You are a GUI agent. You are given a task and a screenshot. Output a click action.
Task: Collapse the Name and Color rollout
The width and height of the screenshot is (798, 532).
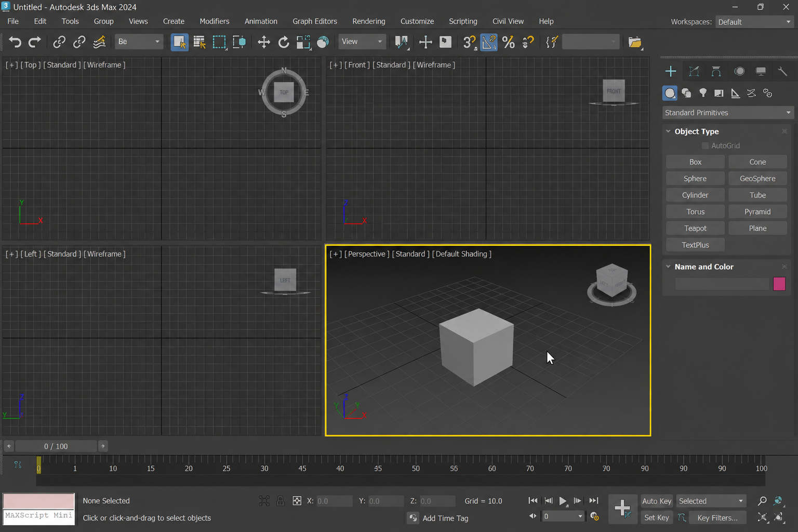pos(668,267)
